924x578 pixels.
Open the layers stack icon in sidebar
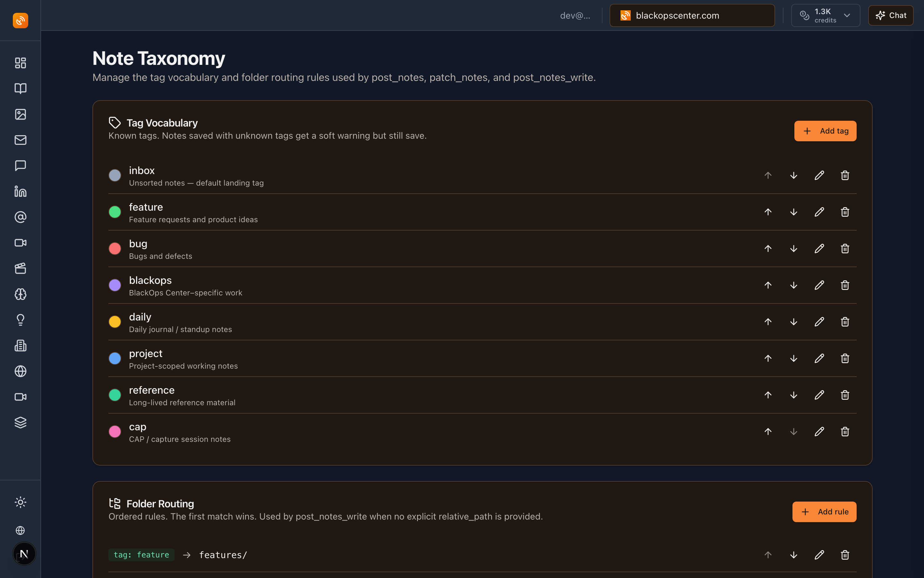click(20, 422)
